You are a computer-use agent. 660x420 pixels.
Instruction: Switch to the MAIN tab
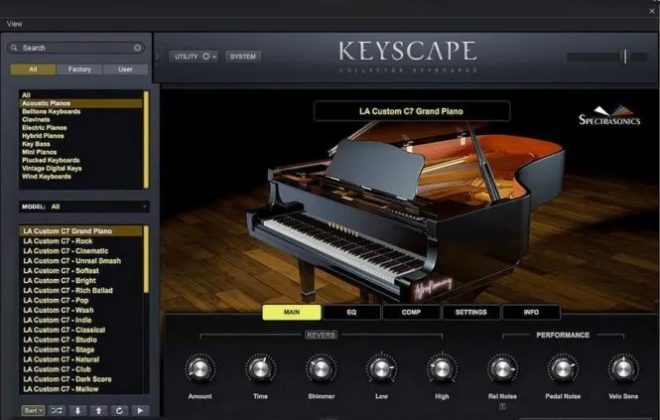pos(292,312)
